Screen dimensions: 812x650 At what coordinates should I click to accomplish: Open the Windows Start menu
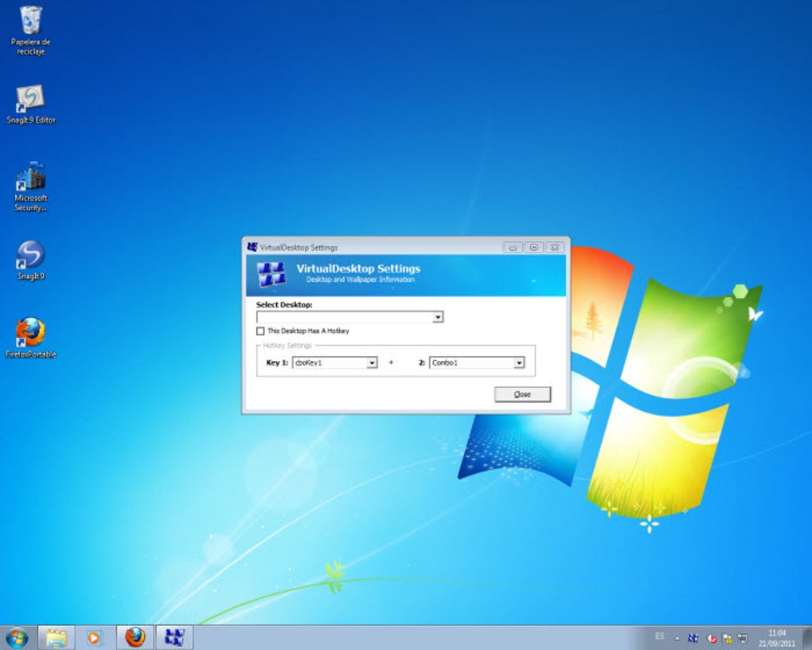(16, 637)
